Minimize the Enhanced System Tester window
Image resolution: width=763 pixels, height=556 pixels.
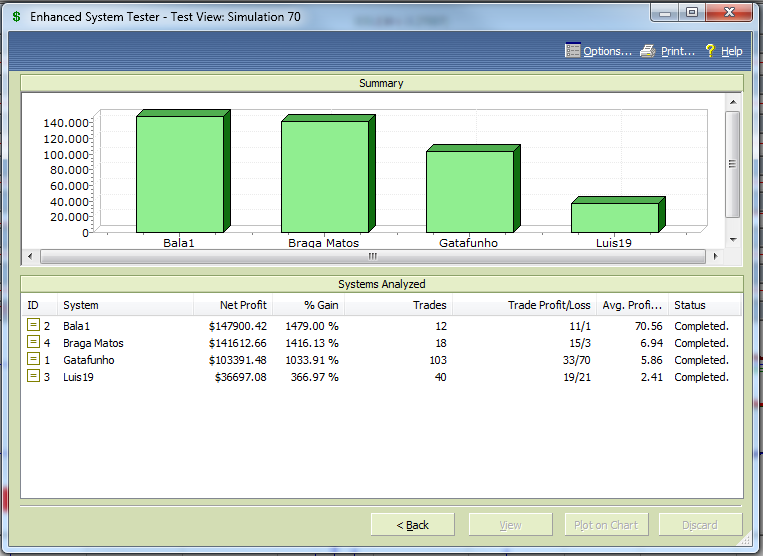(665, 13)
